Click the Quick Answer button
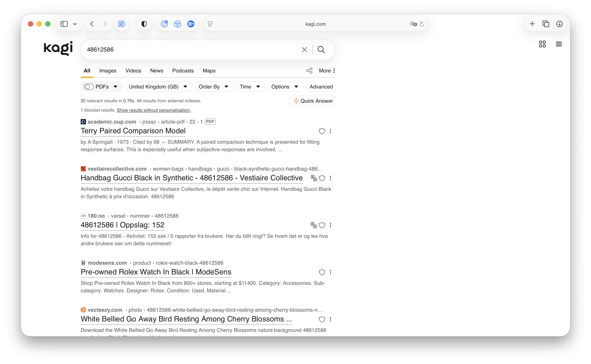This screenshot has width=591, height=364. 313,101
